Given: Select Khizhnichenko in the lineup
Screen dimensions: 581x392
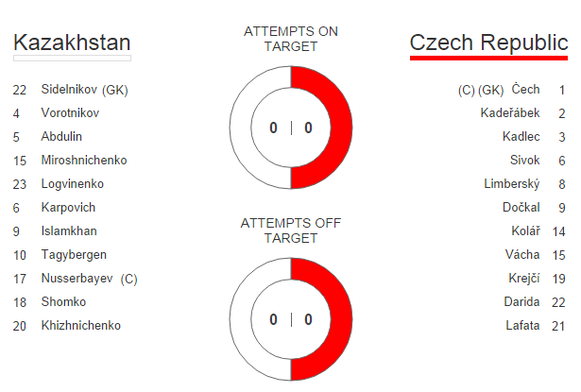Looking at the screenshot, I should (x=80, y=326).
